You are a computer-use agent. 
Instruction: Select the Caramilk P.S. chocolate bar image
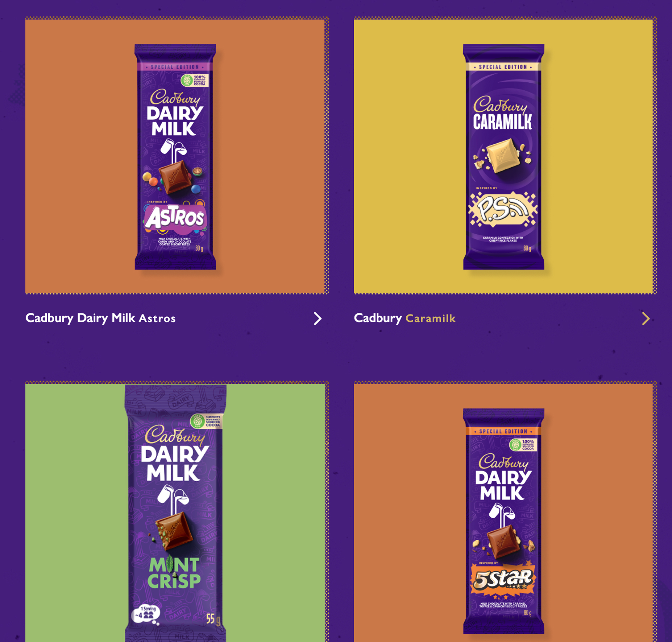(503, 157)
